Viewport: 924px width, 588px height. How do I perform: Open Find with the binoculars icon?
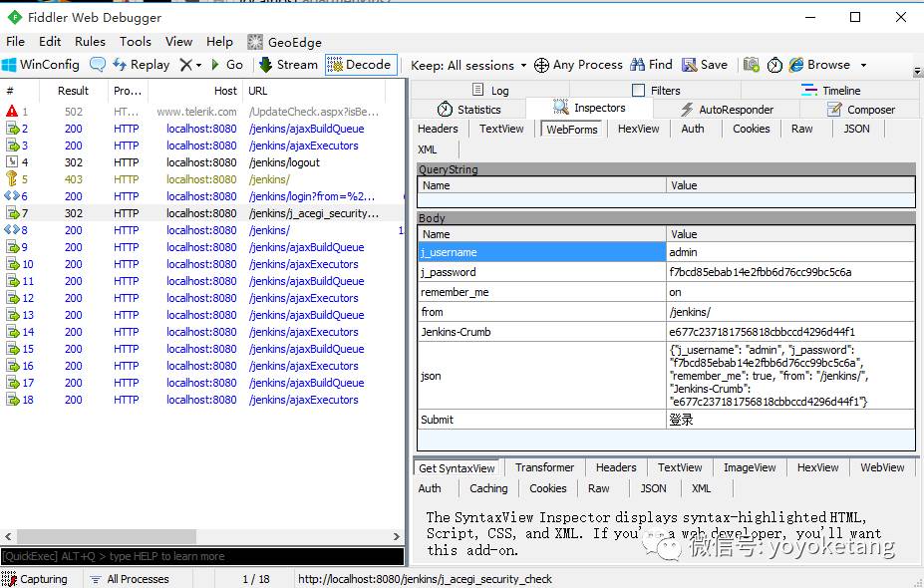[637, 64]
